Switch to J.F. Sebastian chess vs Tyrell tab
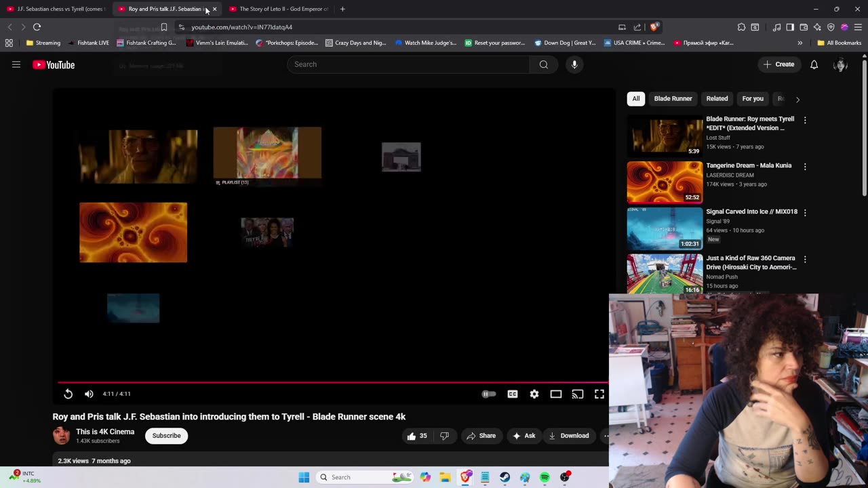The image size is (868, 488). coord(56,9)
